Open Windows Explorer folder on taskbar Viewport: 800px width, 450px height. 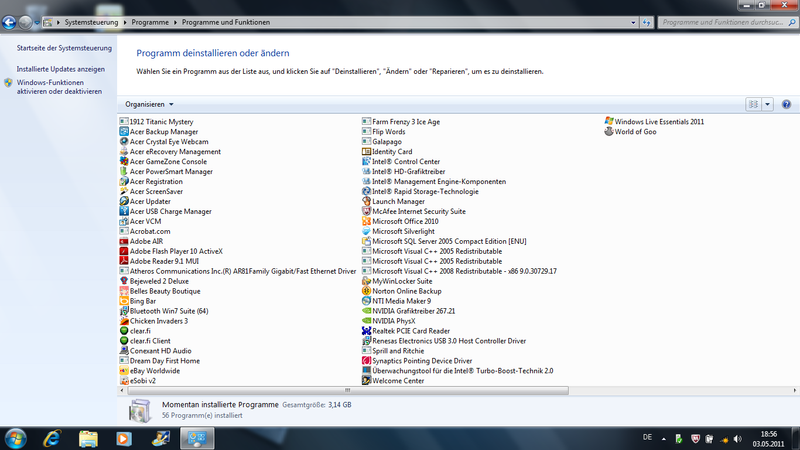[x=88, y=438]
